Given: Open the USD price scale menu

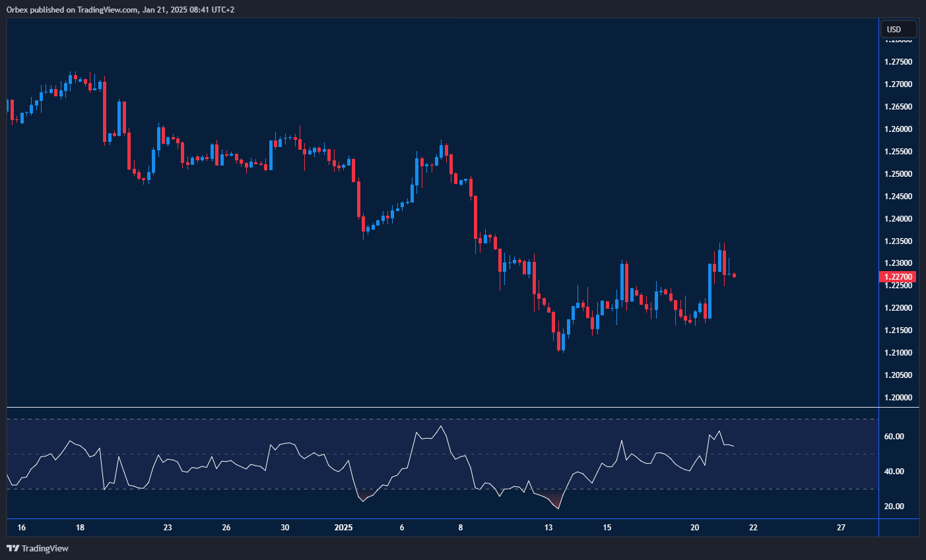Looking at the screenshot, I should tap(898, 29).
